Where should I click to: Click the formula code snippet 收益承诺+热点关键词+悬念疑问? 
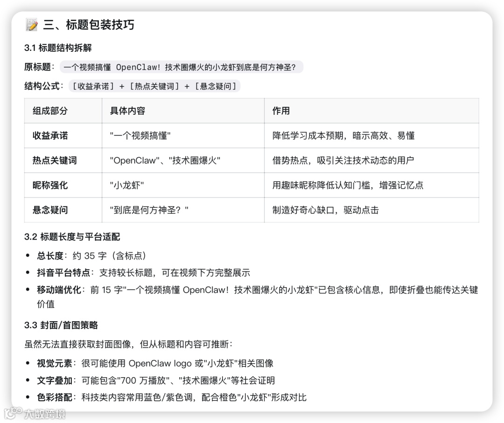tap(154, 86)
